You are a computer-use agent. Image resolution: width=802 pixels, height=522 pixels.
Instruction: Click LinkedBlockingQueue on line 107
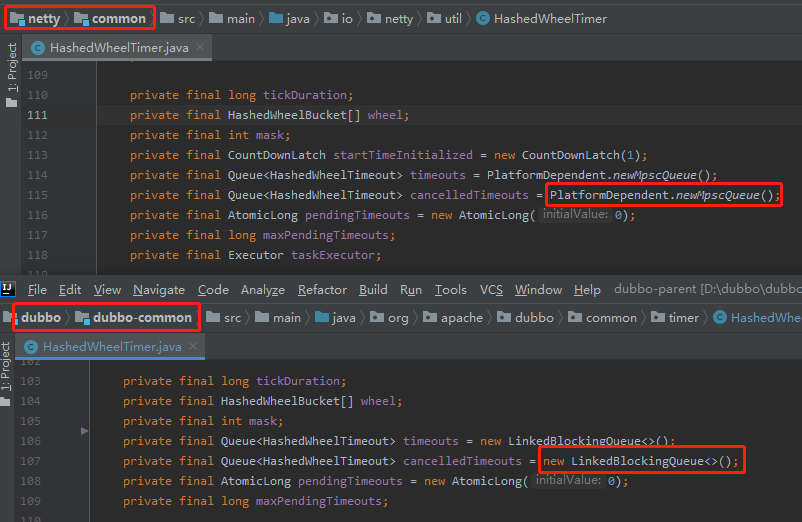637,461
